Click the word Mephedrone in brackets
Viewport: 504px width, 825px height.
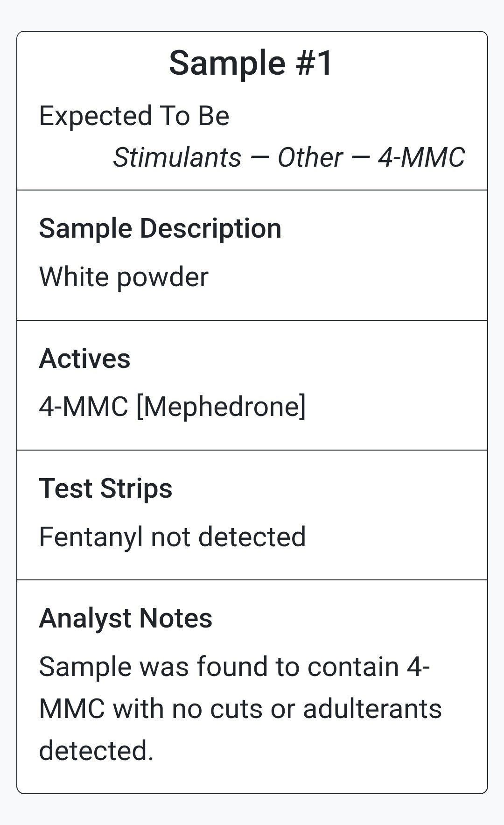tap(221, 406)
